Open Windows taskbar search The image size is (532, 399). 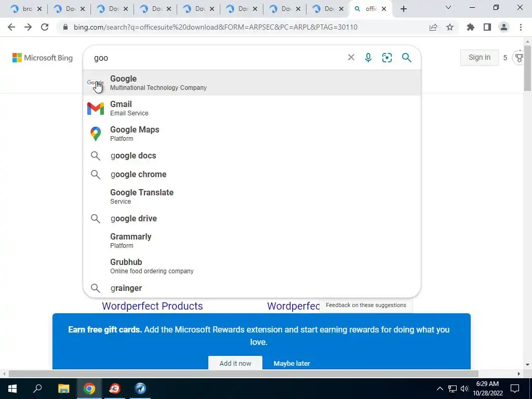point(37,389)
